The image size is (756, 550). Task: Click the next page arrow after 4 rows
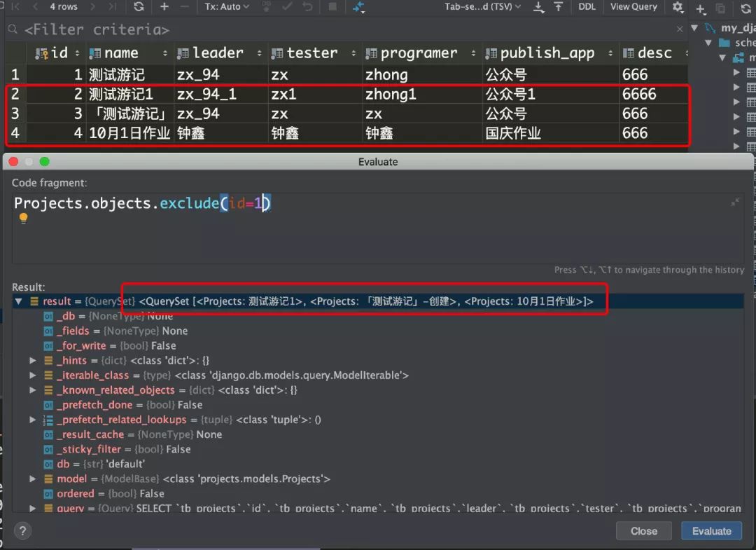coord(92,7)
